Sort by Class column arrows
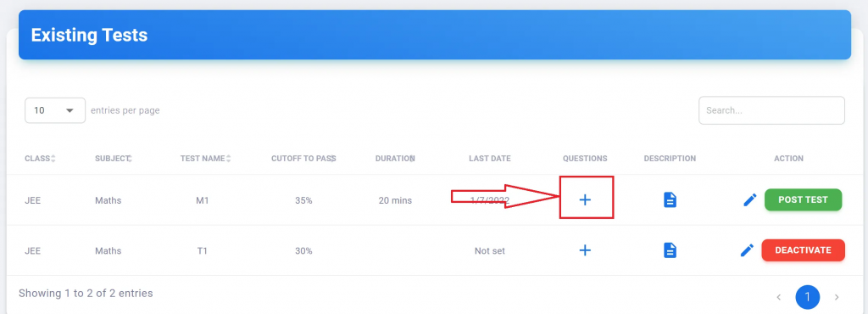The image size is (868, 314). pos(53,159)
